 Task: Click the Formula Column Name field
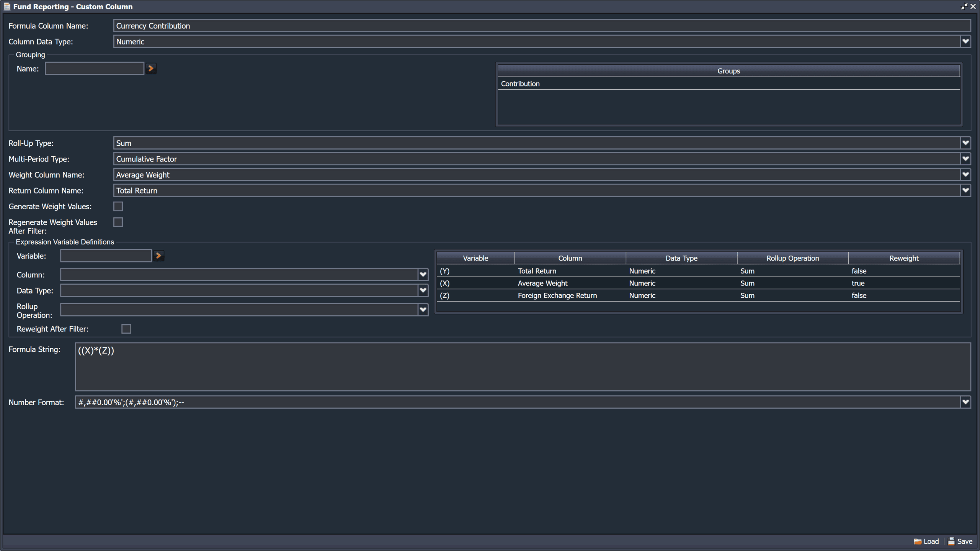point(542,26)
